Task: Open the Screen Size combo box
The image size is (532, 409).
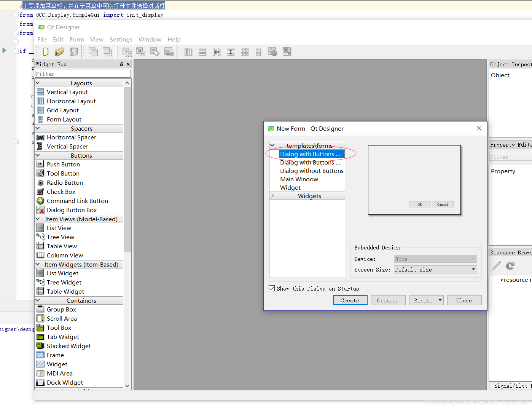Action: 435,269
